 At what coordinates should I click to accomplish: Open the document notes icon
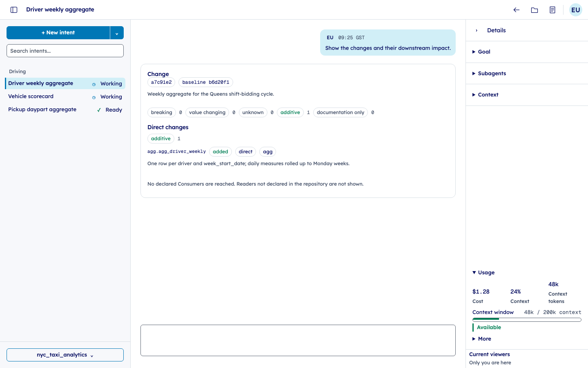coord(552,10)
